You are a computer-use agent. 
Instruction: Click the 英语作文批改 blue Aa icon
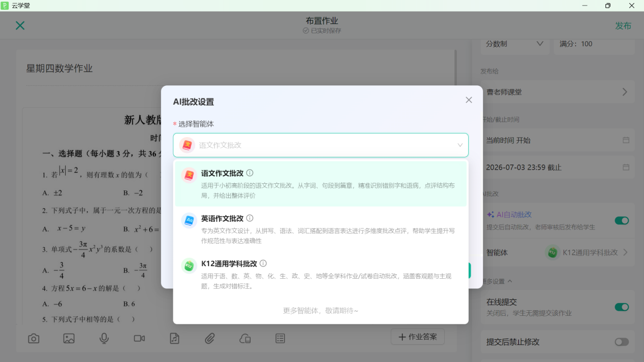click(x=189, y=220)
